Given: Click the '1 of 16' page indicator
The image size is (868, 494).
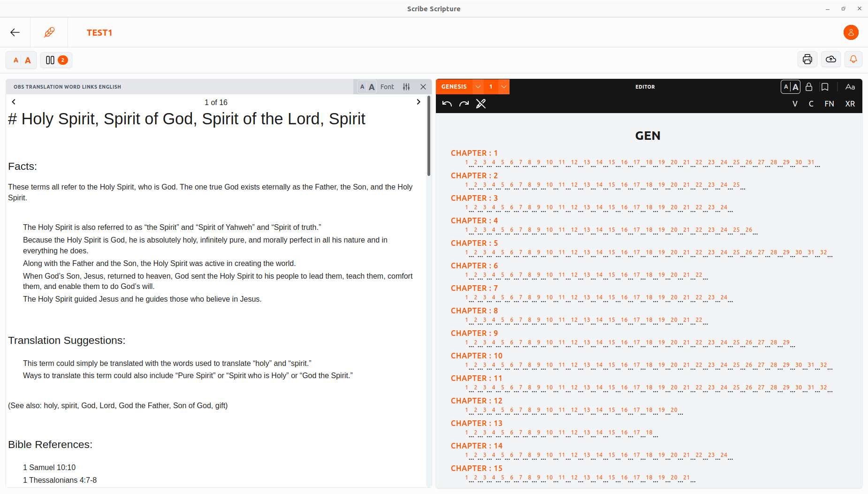Looking at the screenshot, I should 216,102.
